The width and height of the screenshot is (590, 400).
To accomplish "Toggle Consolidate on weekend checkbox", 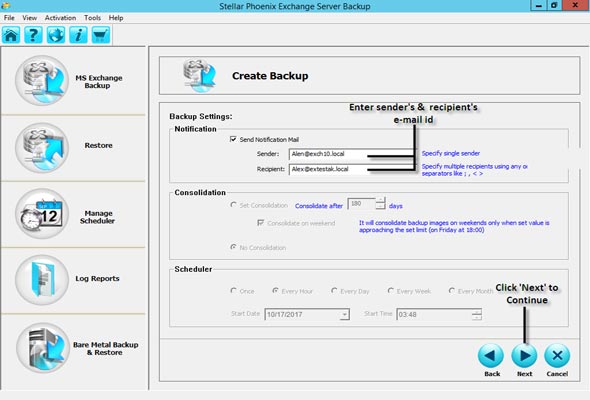I will (x=260, y=223).
